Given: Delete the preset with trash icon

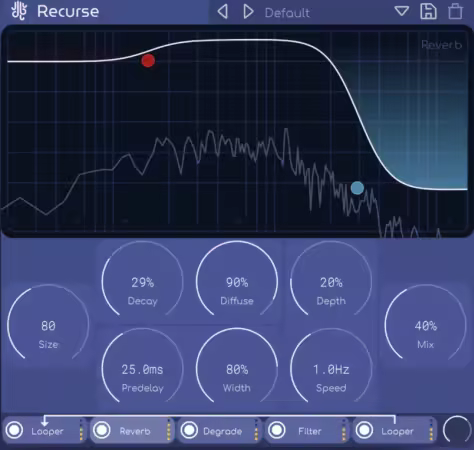Looking at the screenshot, I should click(x=455, y=11).
